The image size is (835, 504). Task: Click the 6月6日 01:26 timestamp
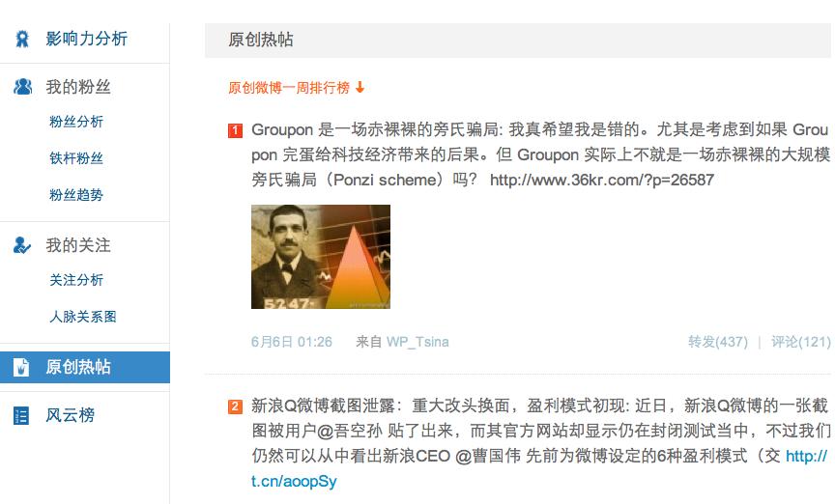[291, 342]
